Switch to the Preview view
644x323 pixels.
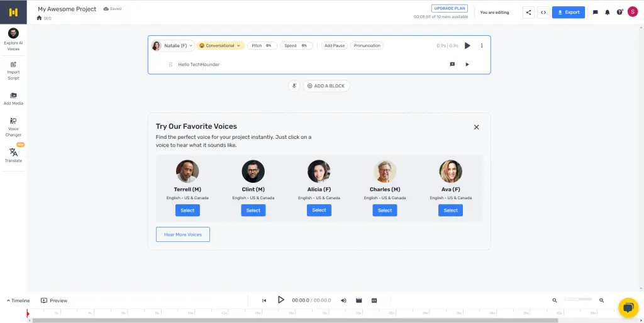(54, 300)
